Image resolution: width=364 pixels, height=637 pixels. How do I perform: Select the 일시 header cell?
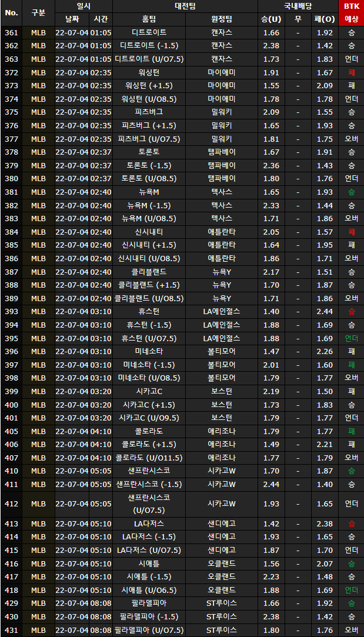click(x=84, y=6)
